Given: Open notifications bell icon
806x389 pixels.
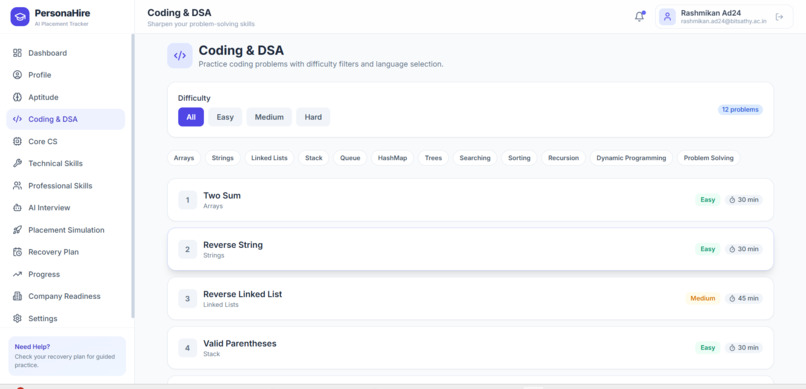Looking at the screenshot, I should click(x=639, y=16).
